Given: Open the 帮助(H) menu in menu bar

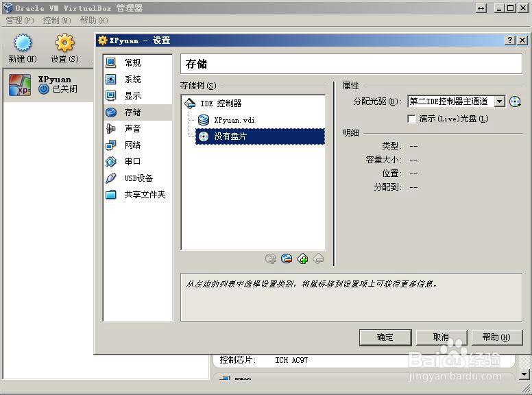Looking at the screenshot, I should coord(94,21).
